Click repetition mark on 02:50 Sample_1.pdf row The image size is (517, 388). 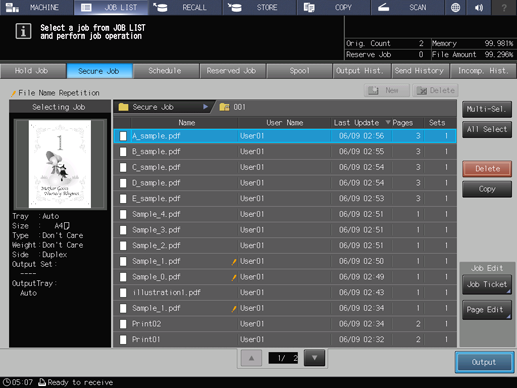coord(234,262)
